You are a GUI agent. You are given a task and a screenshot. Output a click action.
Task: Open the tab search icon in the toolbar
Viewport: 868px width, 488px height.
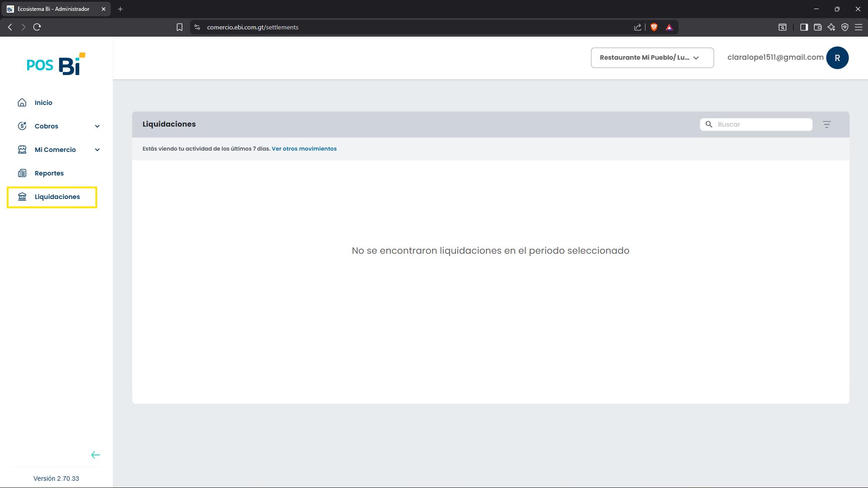(783, 27)
